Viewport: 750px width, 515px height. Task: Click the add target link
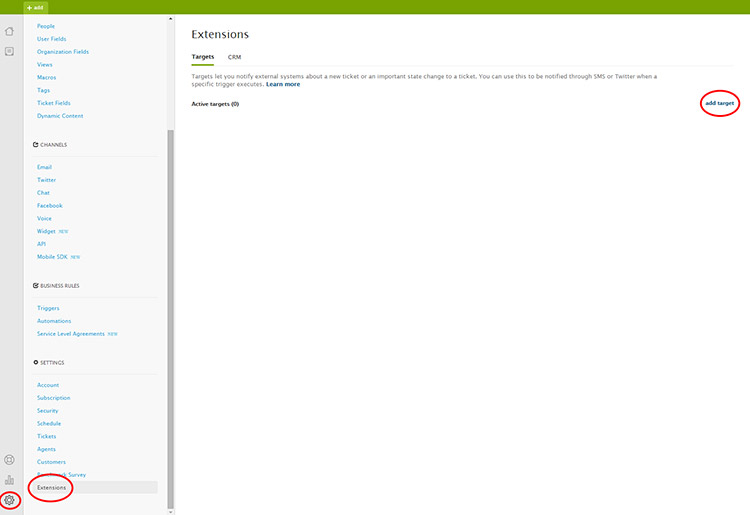(x=719, y=103)
